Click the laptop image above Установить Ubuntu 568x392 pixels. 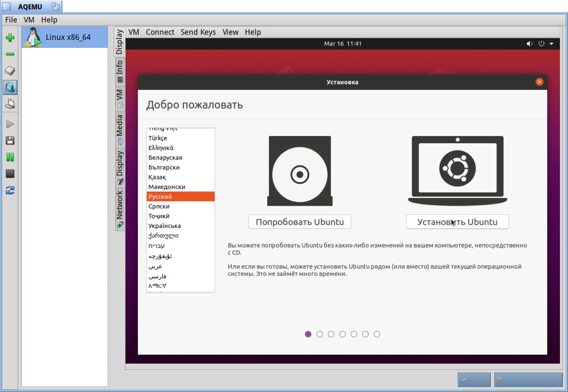click(458, 171)
